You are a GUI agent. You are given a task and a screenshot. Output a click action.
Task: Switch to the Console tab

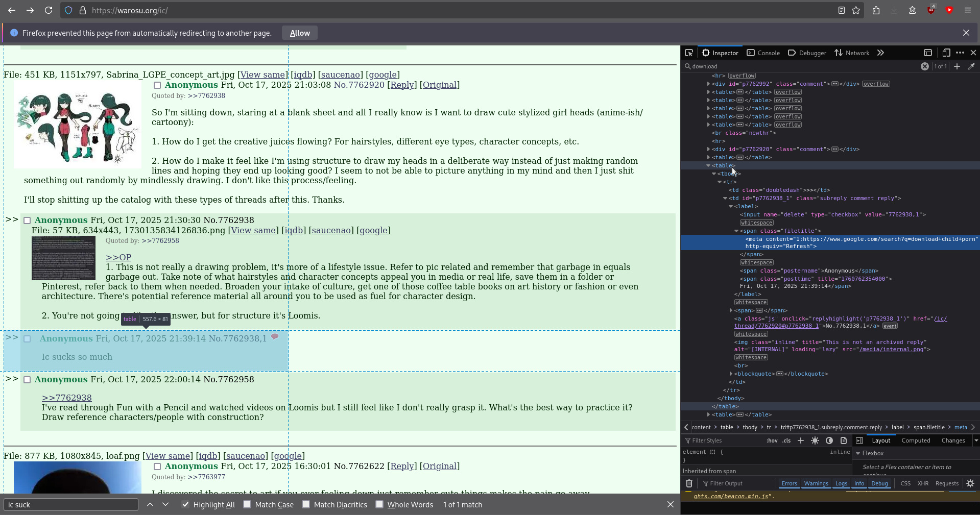pos(763,53)
